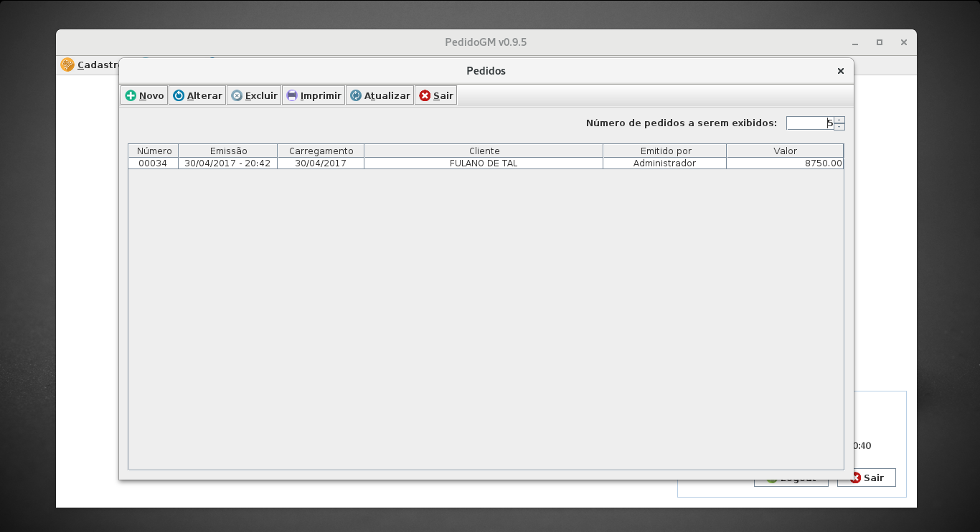Click the Carregamento cell 30/04/2017
The height and width of the screenshot is (532, 980).
point(321,163)
